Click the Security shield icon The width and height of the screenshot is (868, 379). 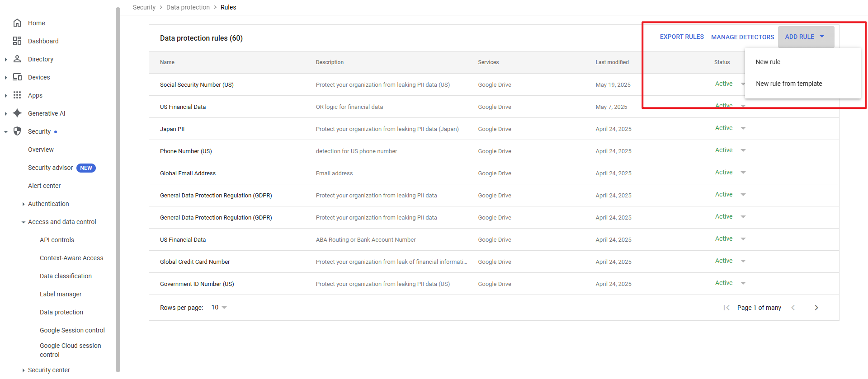tap(17, 131)
